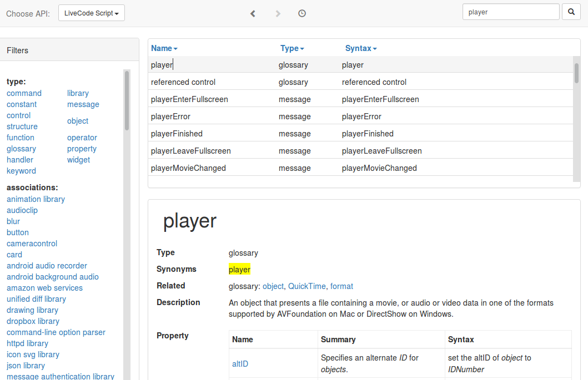The image size is (588, 380).
Task: Sort results by the Name column
Action: [x=164, y=48]
